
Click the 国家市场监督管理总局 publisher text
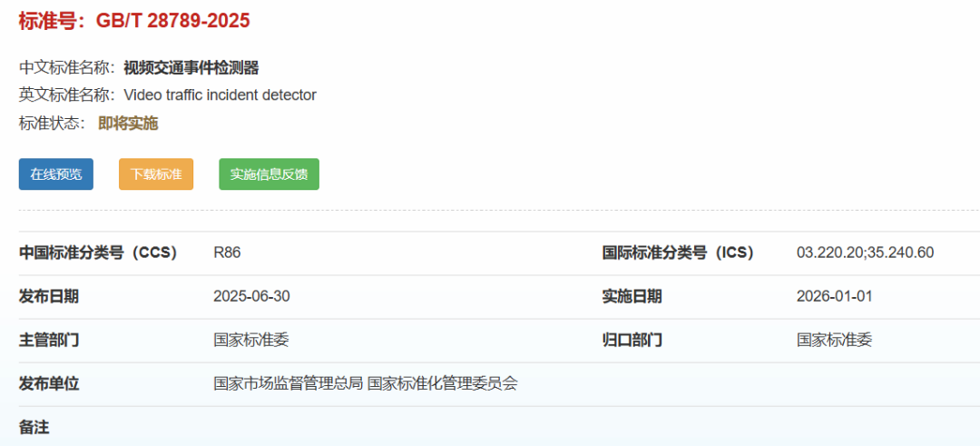click(289, 383)
